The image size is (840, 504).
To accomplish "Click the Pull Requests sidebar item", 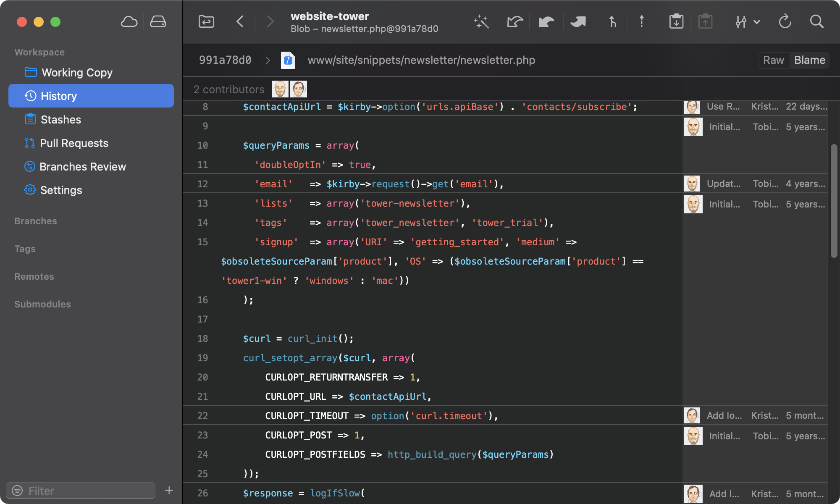I will (x=74, y=143).
